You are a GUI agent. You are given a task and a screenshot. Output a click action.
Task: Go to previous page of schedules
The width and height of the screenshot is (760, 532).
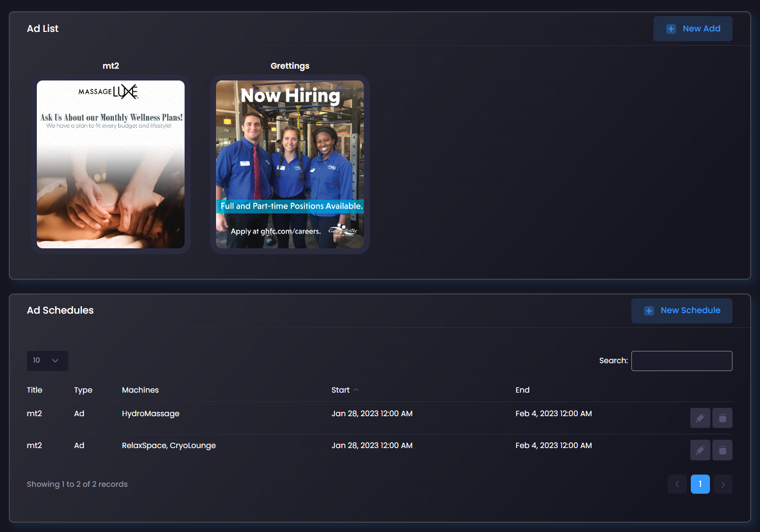pyautogui.click(x=677, y=484)
